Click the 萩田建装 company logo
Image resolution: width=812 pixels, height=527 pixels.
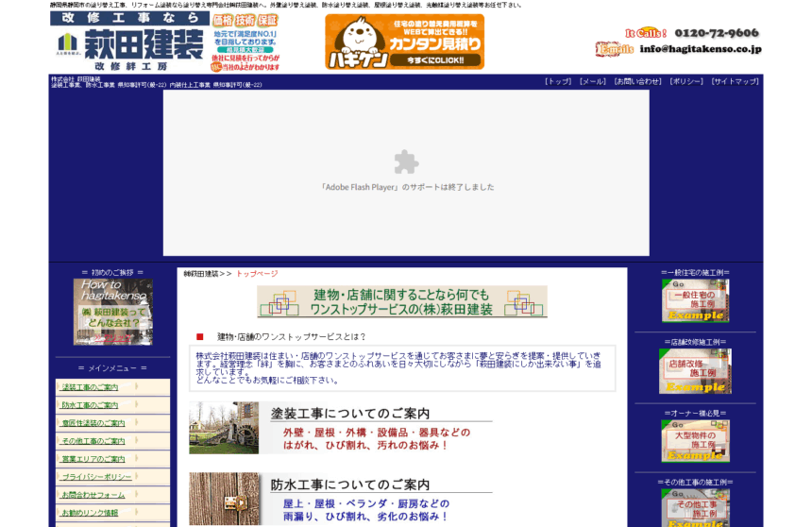[x=129, y=42]
